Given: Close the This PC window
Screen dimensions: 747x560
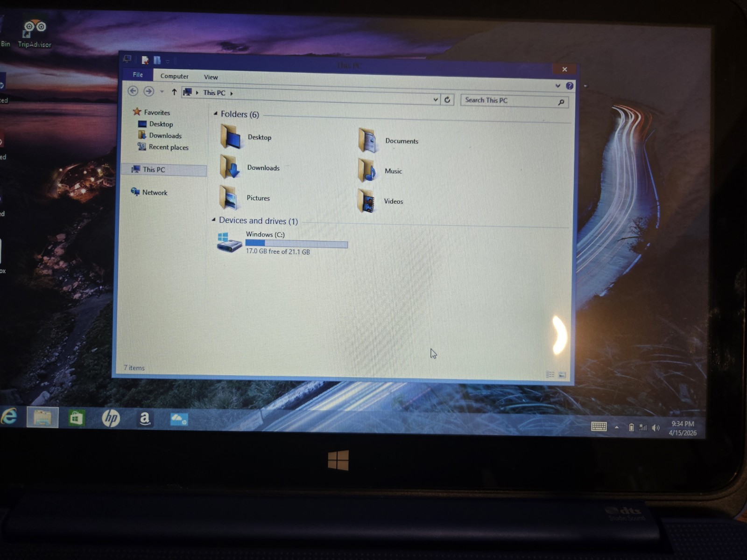Looking at the screenshot, I should [565, 70].
